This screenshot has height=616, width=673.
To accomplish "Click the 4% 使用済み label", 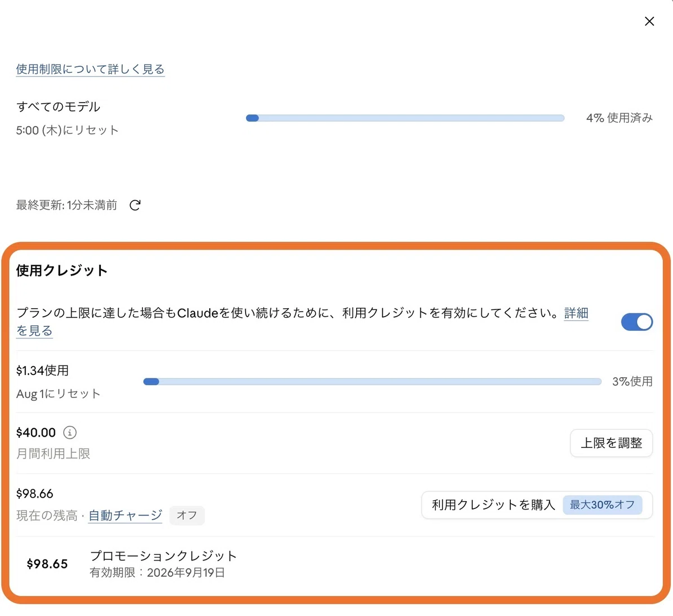I will (x=619, y=118).
